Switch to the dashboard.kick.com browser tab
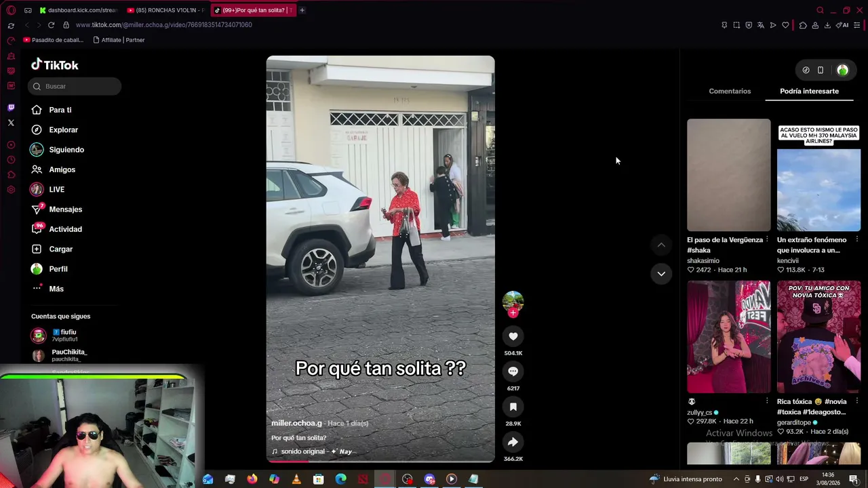 click(x=78, y=10)
